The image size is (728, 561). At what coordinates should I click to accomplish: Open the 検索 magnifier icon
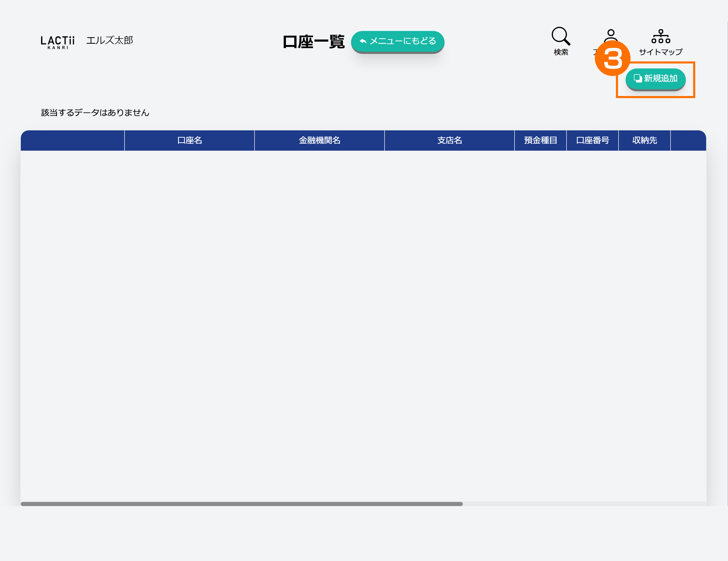point(561,37)
